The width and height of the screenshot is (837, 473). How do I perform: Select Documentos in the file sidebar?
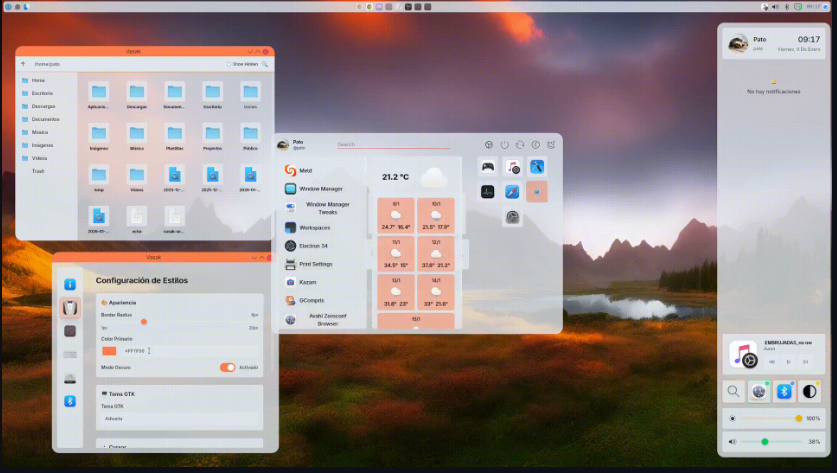pyautogui.click(x=45, y=119)
